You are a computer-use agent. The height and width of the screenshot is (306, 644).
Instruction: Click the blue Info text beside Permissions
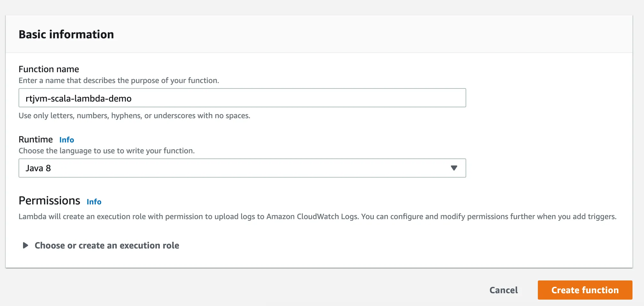(x=94, y=202)
